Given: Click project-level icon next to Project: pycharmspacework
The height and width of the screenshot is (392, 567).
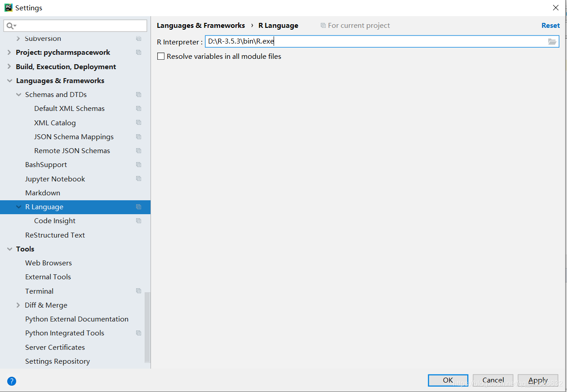Looking at the screenshot, I should click(x=139, y=53).
